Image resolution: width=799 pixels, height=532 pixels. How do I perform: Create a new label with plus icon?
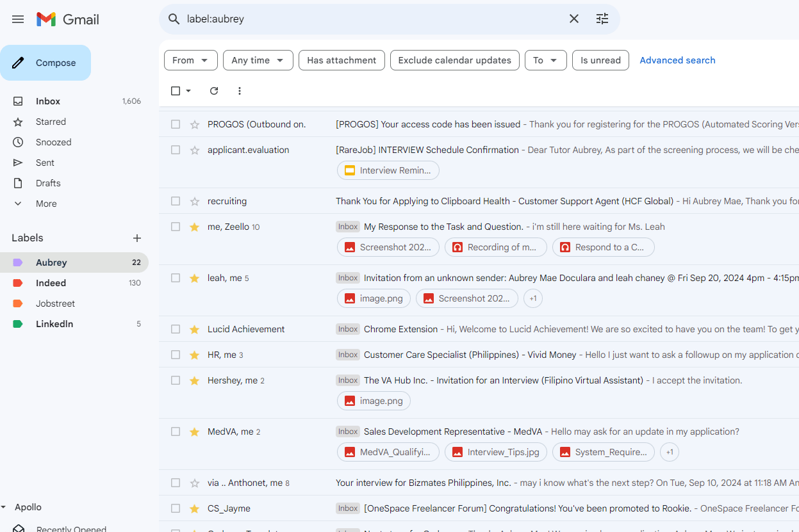[137, 238]
